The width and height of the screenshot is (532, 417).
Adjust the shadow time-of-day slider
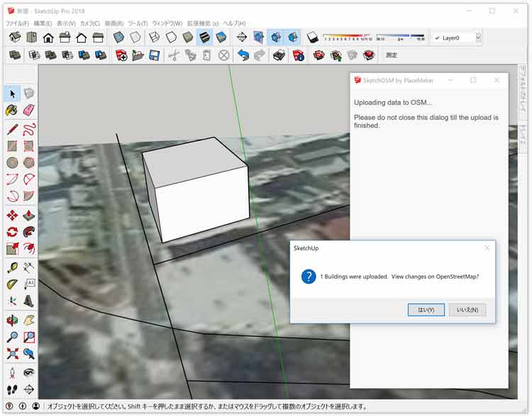[x=400, y=37]
